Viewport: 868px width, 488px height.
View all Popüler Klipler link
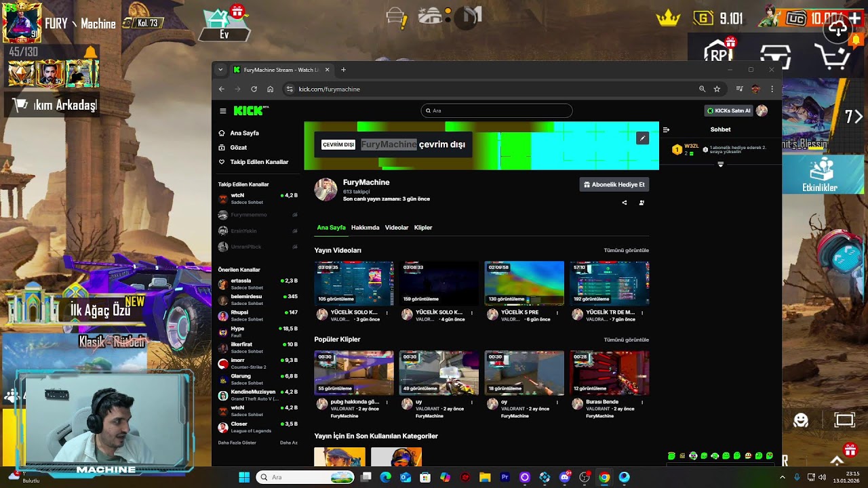tap(627, 340)
